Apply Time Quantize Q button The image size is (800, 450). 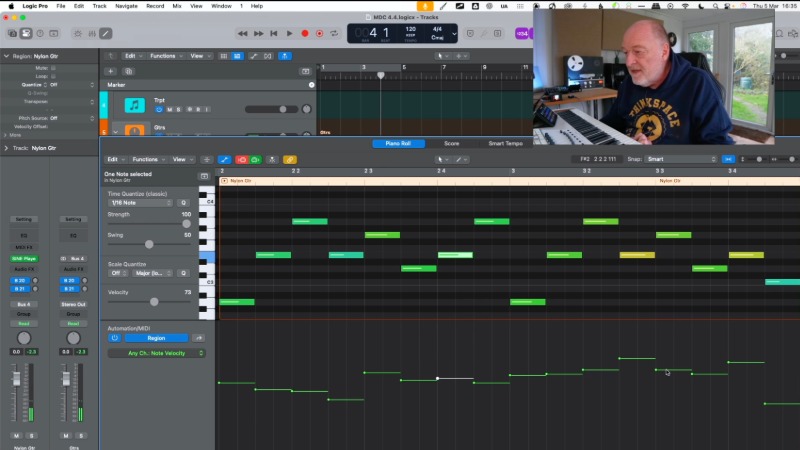(x=183, y=203)
